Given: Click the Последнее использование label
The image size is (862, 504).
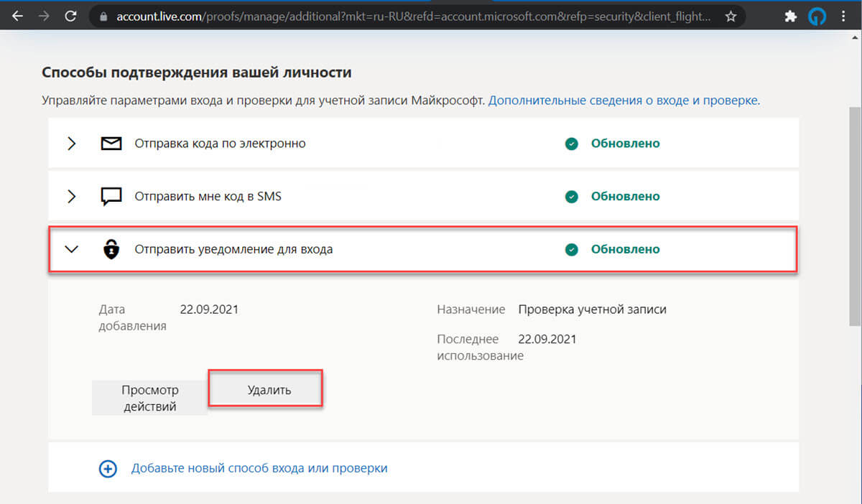Looking at the screenshot, I should point(480,347).
